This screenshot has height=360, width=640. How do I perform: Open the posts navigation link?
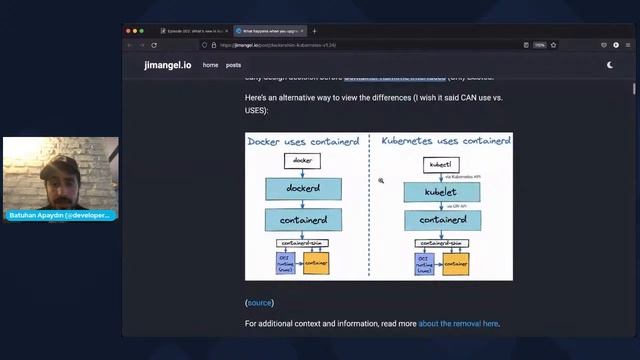pos(233,65)
